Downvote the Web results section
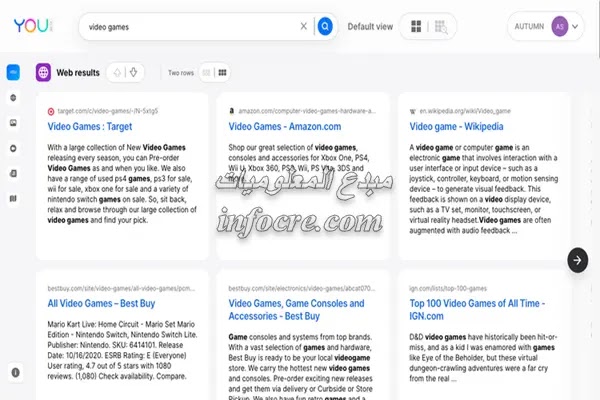 [x=134, y=72]
